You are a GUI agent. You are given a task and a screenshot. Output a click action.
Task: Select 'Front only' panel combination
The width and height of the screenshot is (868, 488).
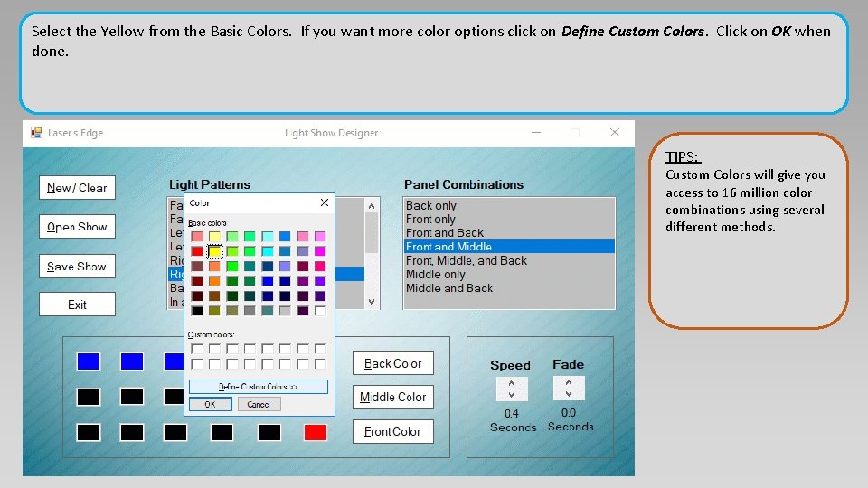coord(509,219)
